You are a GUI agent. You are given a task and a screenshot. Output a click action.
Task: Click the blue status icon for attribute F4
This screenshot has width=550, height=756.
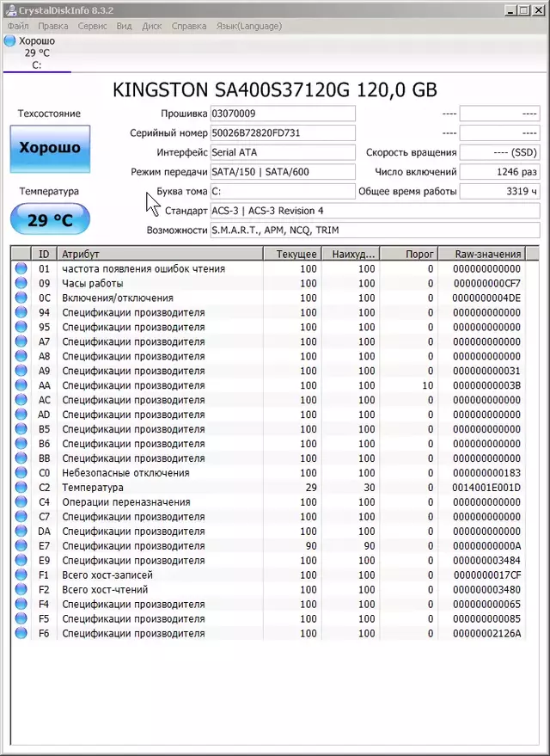21,604
